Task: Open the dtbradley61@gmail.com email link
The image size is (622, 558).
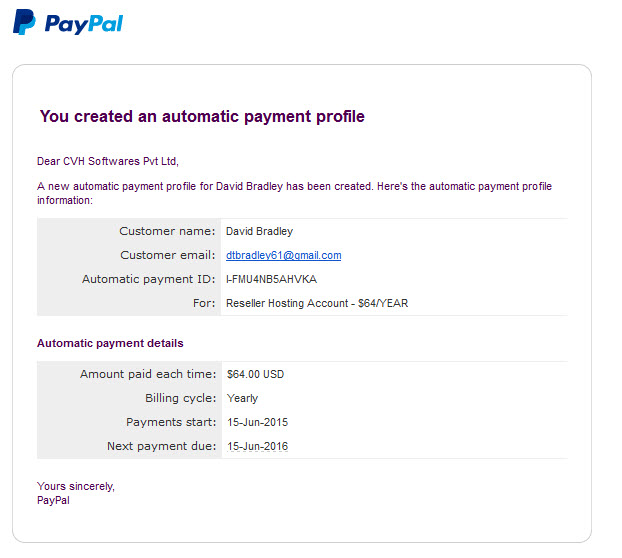Action: click(284, 255)
